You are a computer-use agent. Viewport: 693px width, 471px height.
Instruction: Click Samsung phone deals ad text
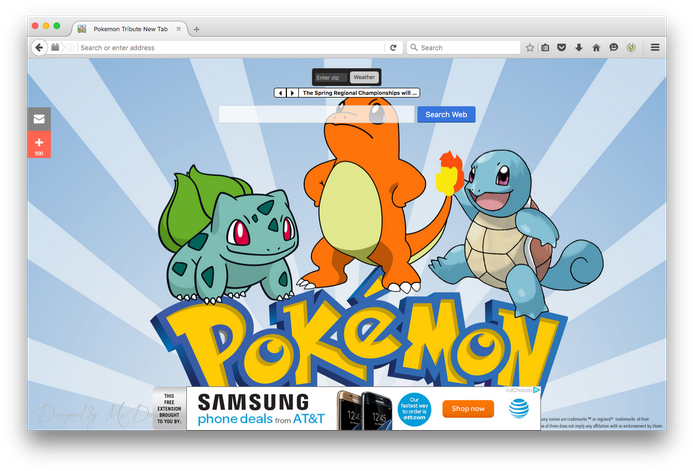(x=261, y=409)
